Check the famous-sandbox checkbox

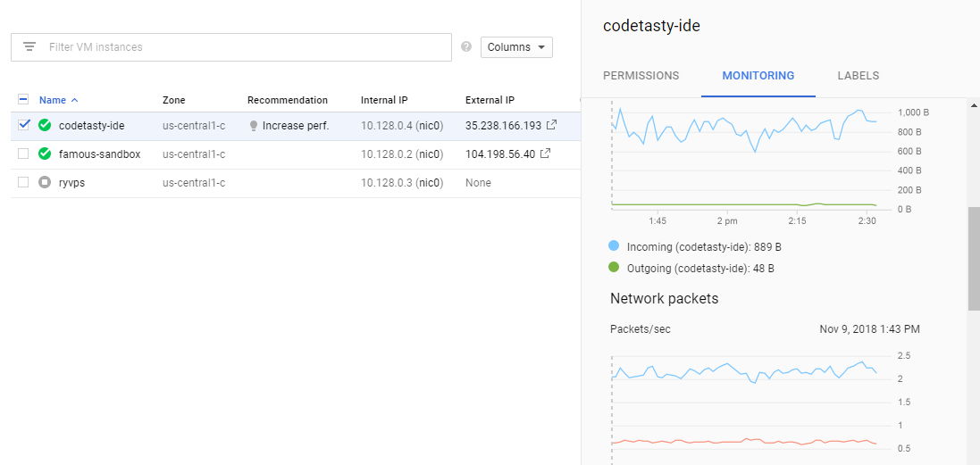[x=24, y=154]
